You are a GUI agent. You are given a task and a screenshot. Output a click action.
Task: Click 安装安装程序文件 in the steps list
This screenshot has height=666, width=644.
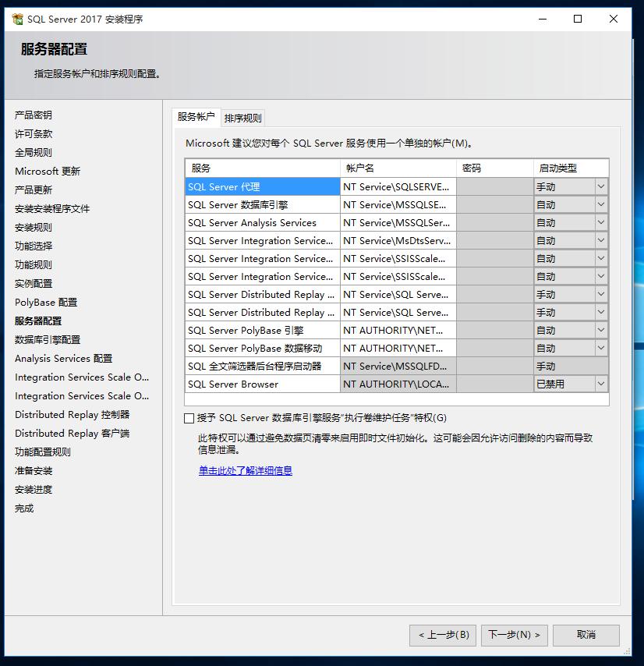pyautogui.click(x=52, y=208)
